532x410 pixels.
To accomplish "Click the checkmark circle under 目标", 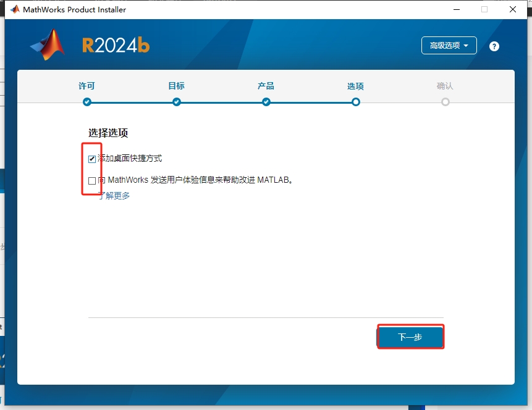I will click(176, 102).
